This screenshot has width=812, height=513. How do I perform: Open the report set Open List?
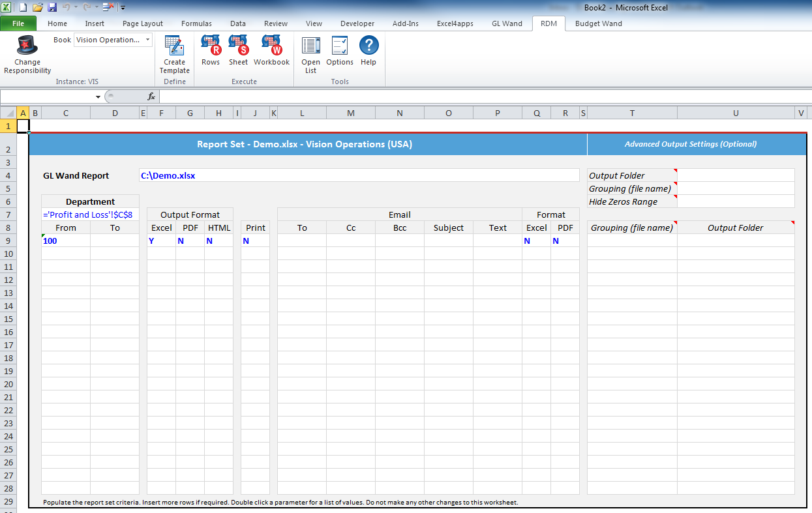coord(310,46)
